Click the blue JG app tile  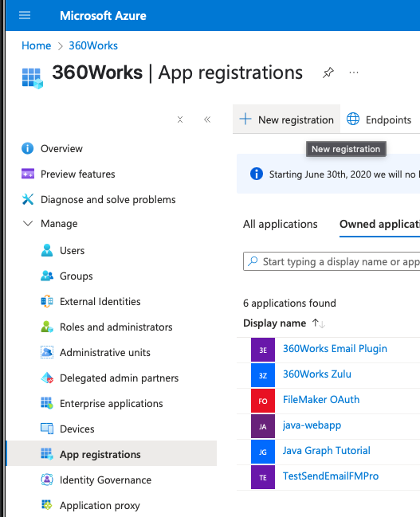[x=263, y=452]
